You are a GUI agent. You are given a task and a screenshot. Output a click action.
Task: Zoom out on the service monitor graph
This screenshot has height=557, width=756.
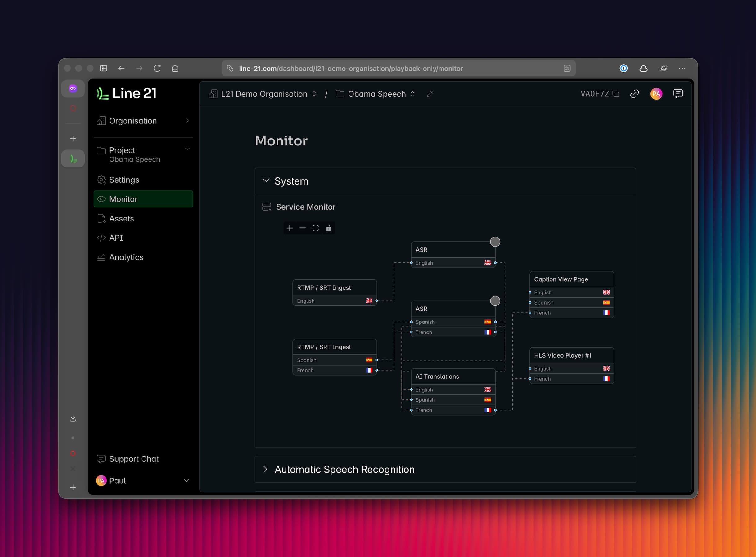(303, 228)
